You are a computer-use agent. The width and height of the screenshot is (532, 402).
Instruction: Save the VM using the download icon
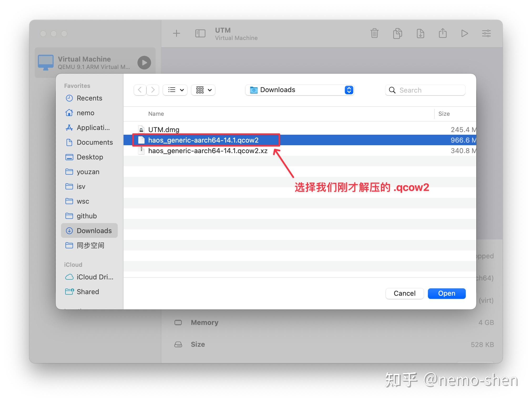pos(420,33)
